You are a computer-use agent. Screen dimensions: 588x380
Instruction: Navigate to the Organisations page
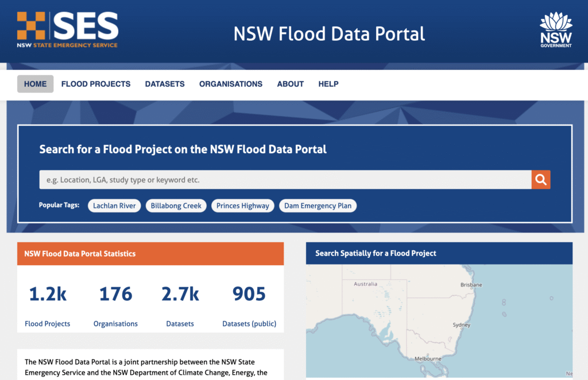coord(231,84)
